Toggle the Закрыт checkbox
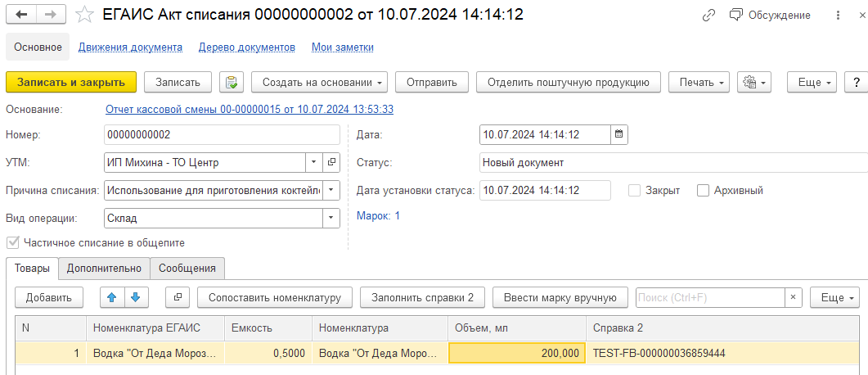The width and height of the screenshot is (868, 375). click(x=634, y=191)
